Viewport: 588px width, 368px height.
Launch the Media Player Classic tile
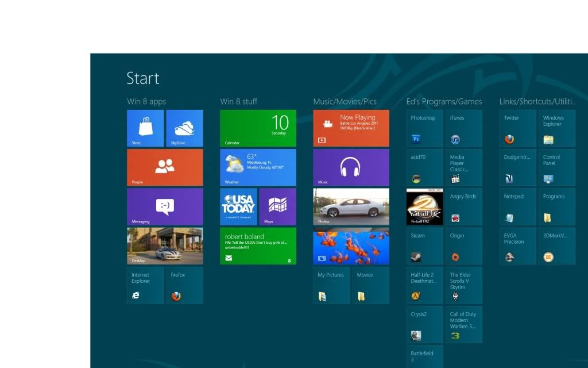pyautogui.click(x=464, y=167)
